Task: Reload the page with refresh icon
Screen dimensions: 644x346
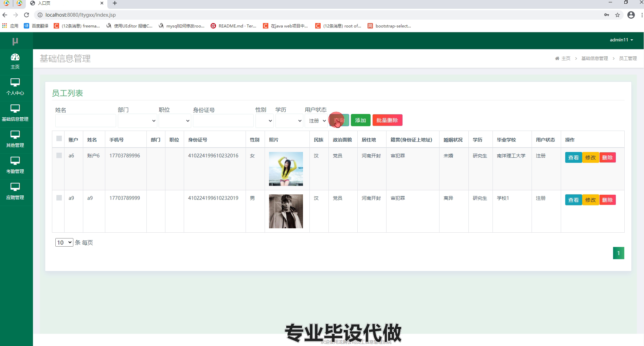Action: tap(26, 15)
